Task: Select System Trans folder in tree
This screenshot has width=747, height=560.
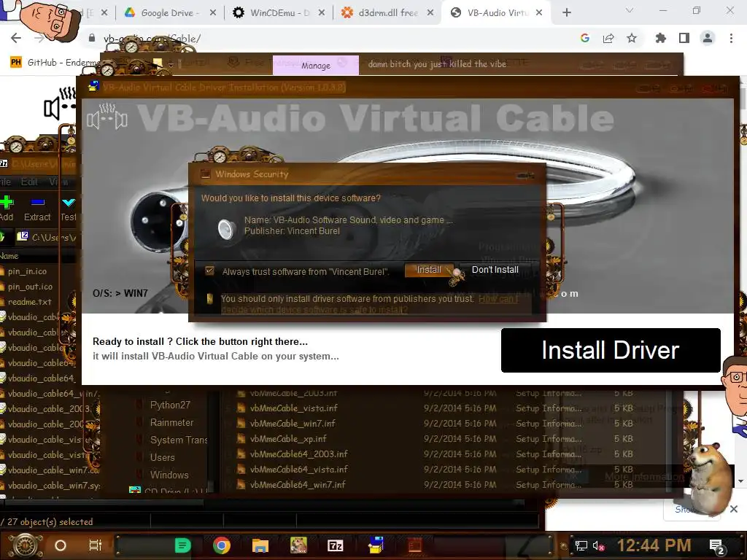Action: [x=179, y=440]
